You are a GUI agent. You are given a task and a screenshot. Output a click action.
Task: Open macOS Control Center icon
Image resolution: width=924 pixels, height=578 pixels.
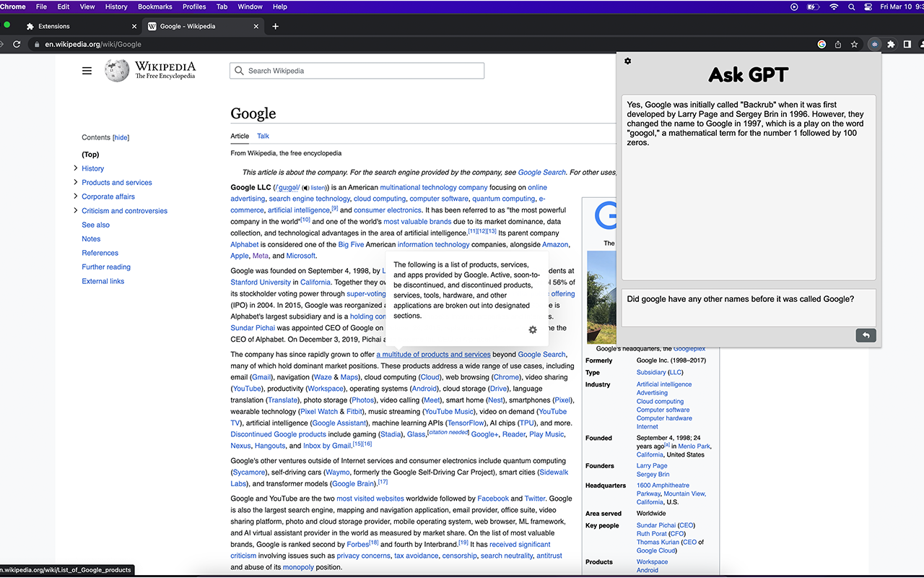tap(868, 7)
